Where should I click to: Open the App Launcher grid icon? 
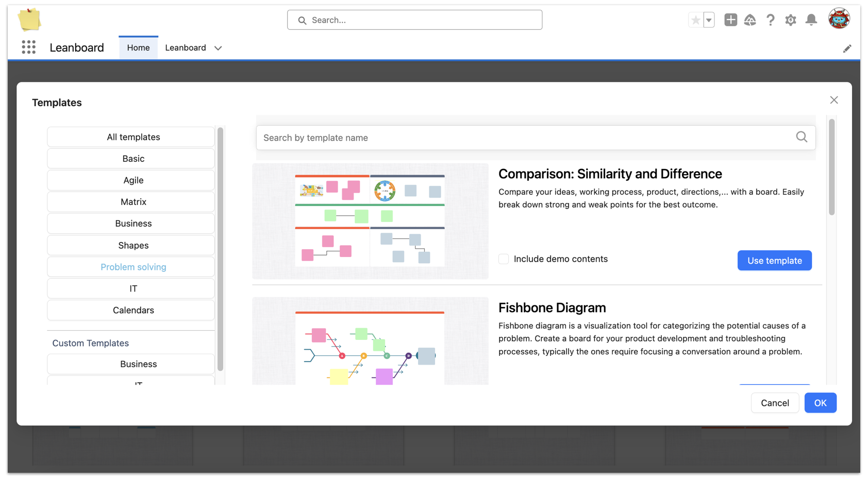[x=29, y=47]
